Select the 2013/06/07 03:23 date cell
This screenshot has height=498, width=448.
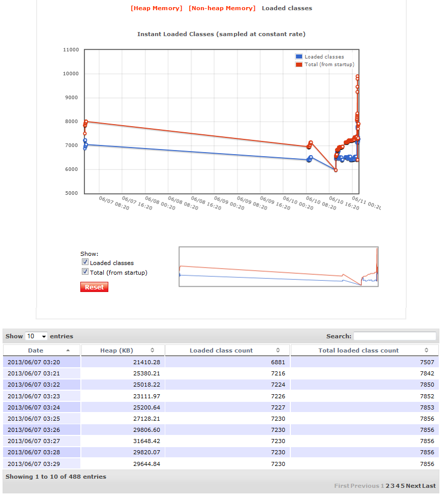(x=42, y=396)
